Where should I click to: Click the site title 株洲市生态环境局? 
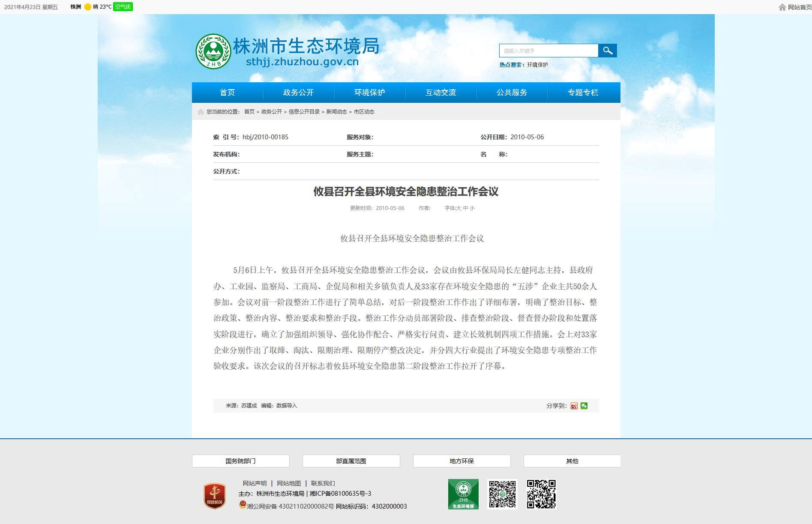[306, 46]
